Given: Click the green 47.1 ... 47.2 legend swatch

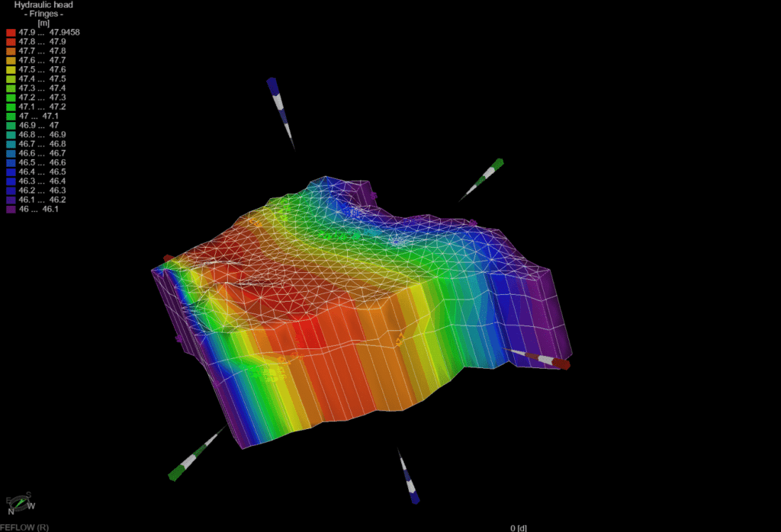Looking at the screenshot, I should [x=11, y=107].
